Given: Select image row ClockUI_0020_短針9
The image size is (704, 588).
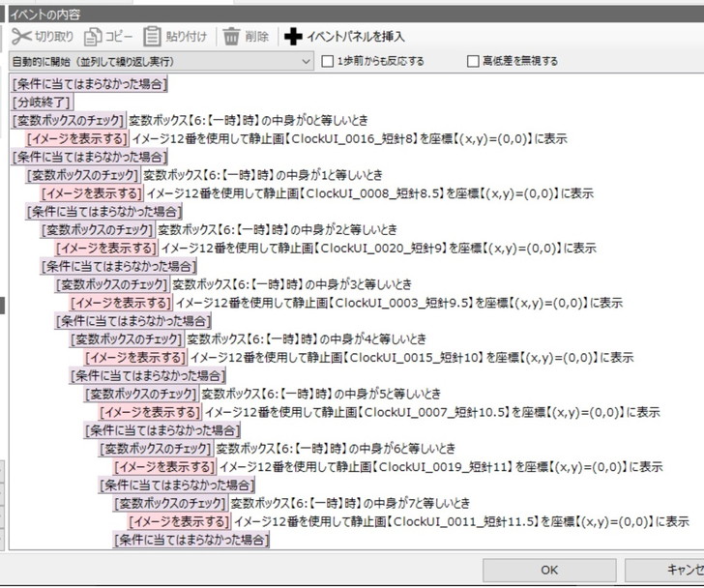Looking at the screenshot, I should [x=326, y=249].
